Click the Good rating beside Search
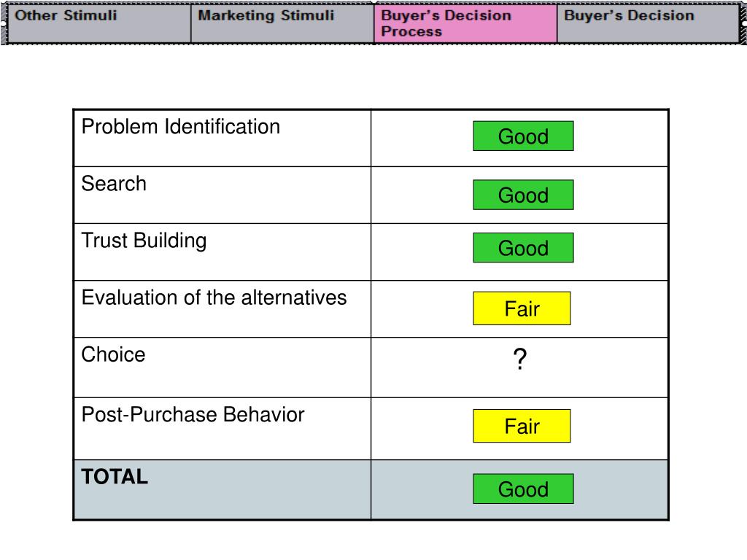This screenshot has width=747, height=560. click(x=523, y=195)
